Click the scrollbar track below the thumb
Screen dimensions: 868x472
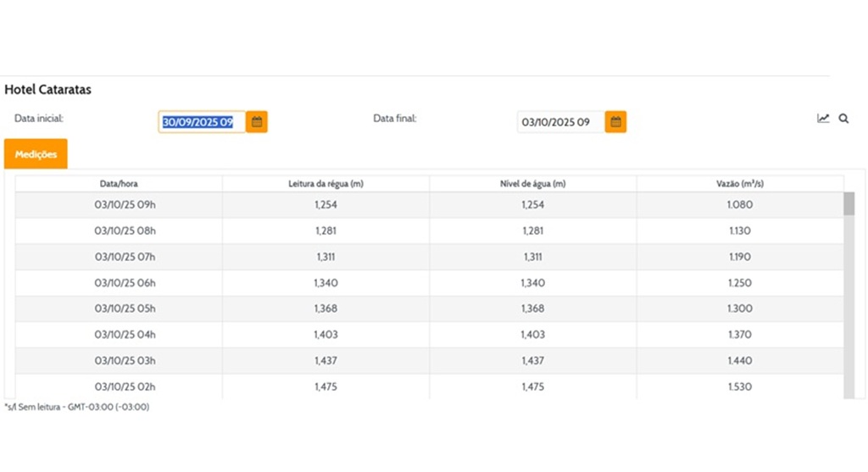point(849,322)
